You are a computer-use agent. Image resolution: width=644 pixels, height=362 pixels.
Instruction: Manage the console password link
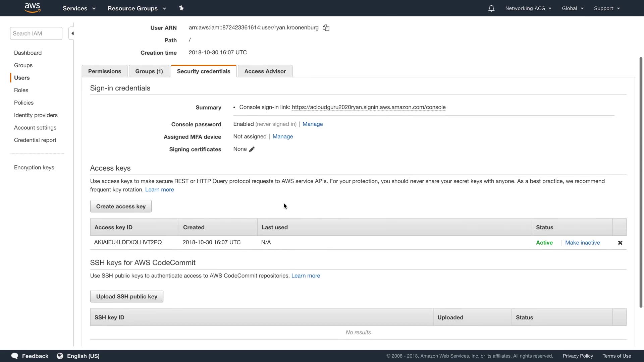[x=312, y=124]
